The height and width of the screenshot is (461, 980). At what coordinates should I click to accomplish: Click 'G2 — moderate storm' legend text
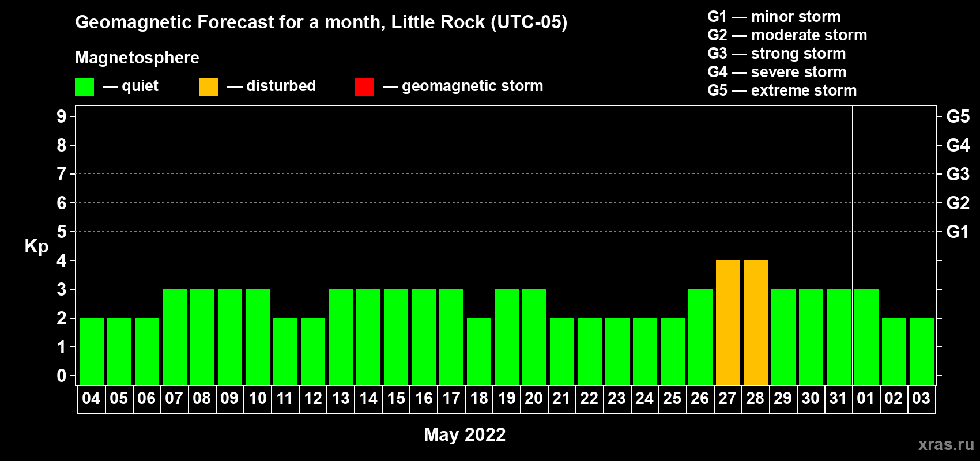coord(787,35)
